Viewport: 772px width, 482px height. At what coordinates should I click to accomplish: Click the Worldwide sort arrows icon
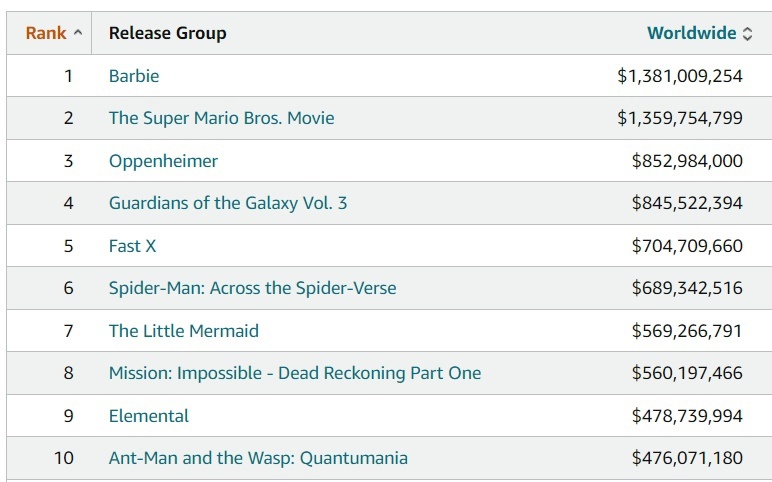point(747,34)
